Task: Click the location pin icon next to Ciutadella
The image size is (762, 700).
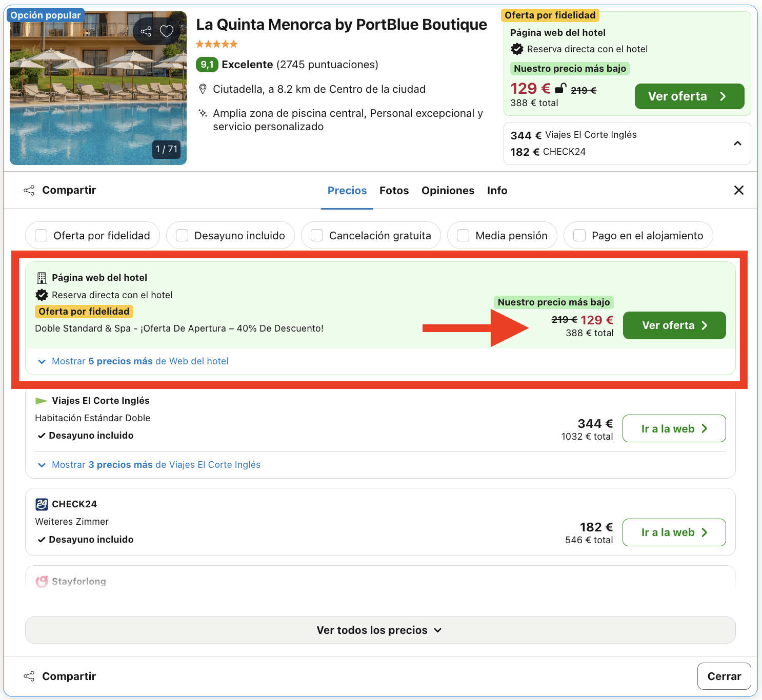Action: pyautogui.click(x=203, y=89)
